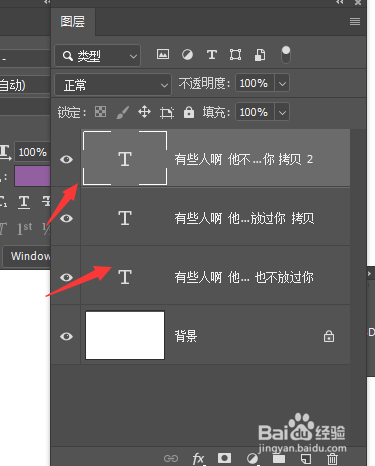The image size is (375, 466).
Task: Hide the '放过你 拷贝' text layer
Action: [x=66, y=218]
